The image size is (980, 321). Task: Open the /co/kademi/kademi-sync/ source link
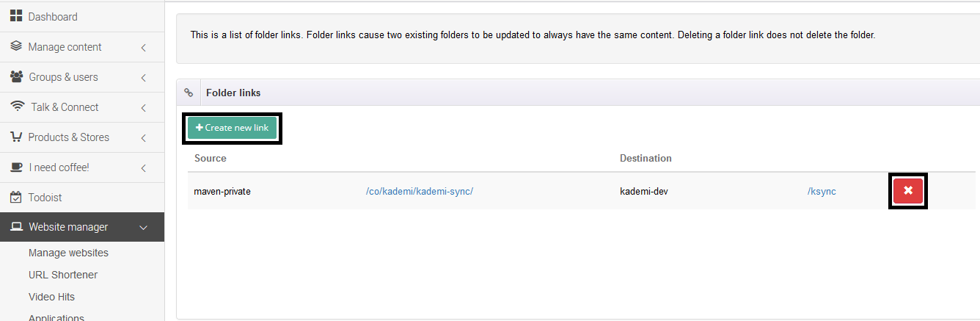click(420, 191)
